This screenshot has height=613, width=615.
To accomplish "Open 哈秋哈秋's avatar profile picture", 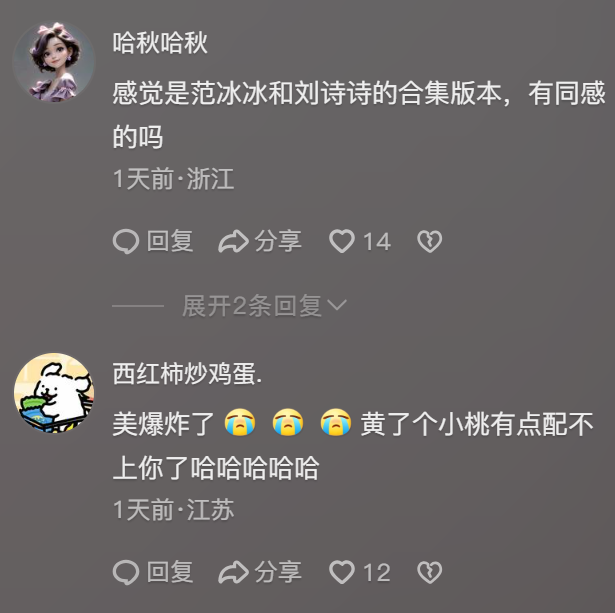I will [x=54, y=62].
